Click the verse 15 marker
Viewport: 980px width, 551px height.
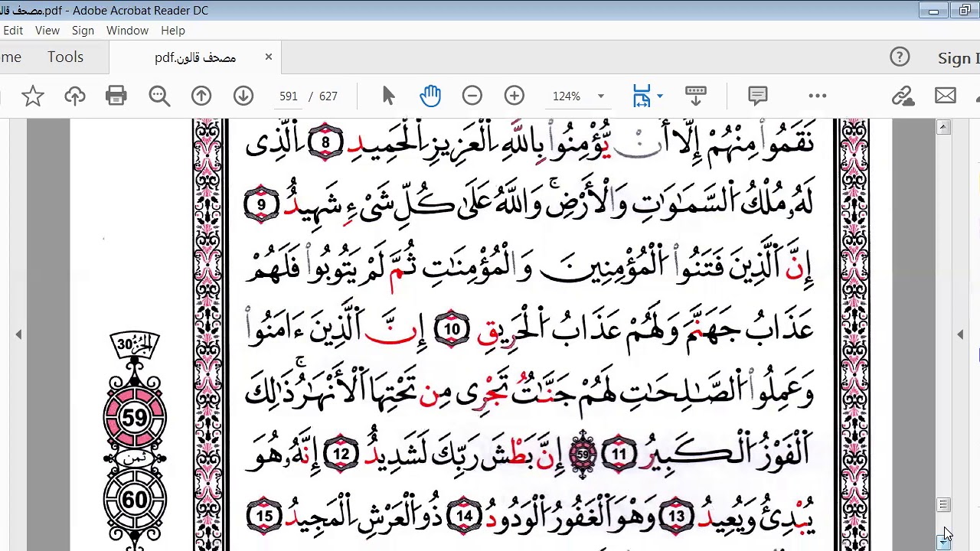click(x=264, y=517)
